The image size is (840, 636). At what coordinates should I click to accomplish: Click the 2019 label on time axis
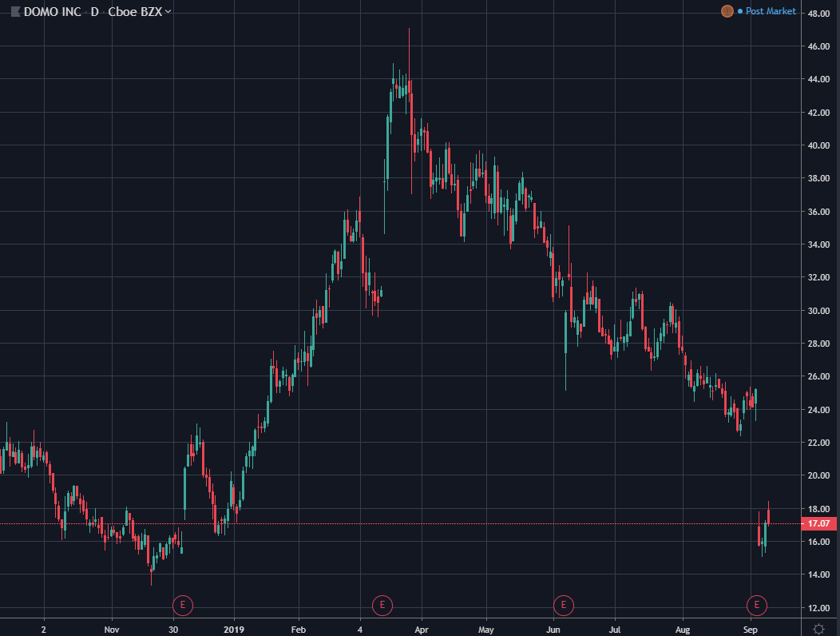click(235, 629)
